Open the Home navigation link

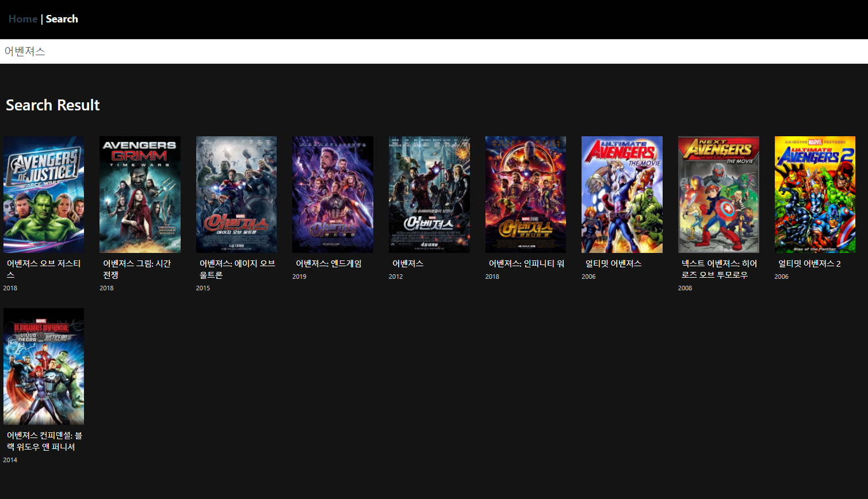pos(23,19)
